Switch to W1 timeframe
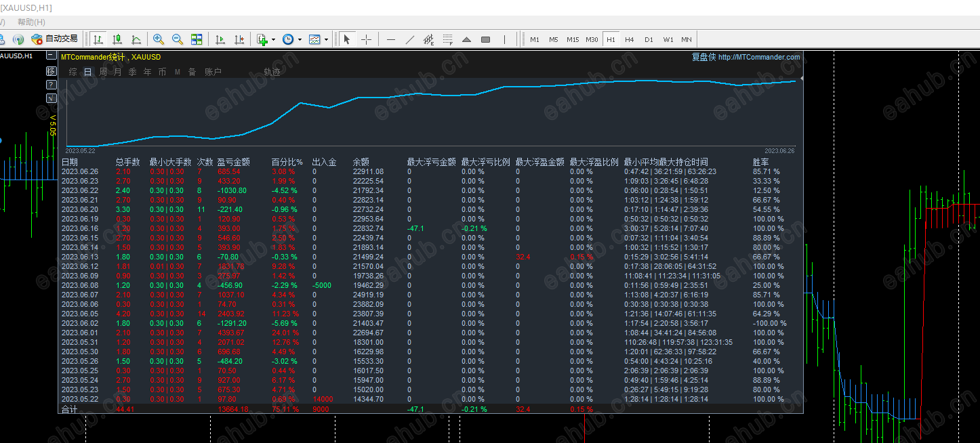This screenshot has height=443, width=980. pos(668,39)
